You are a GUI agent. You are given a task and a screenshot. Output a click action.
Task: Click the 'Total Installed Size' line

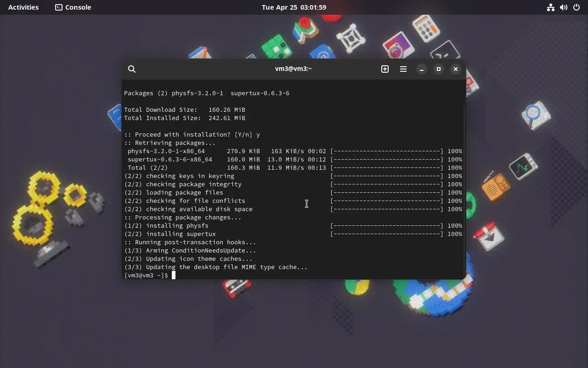(x=185, y=118)
